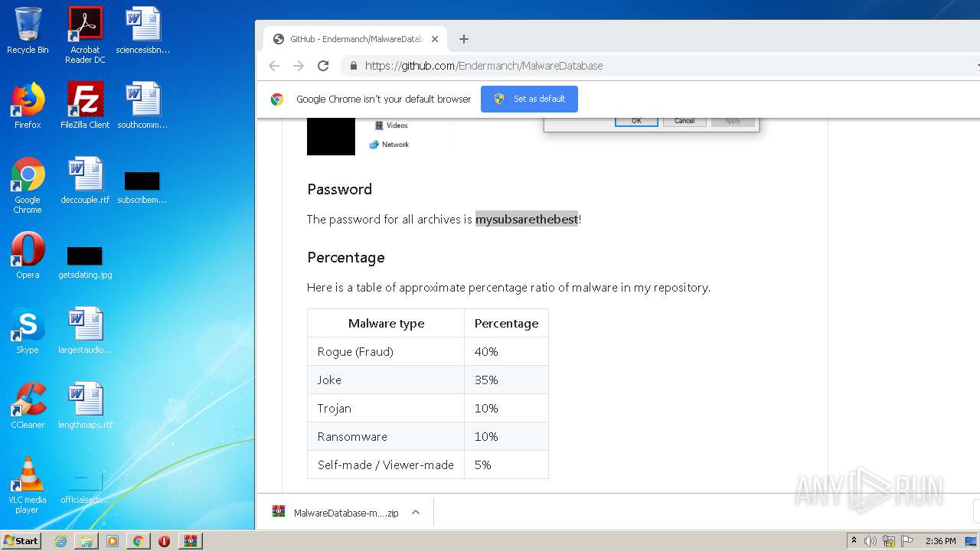Viewport: 980px width, 551px height.
Task: Open the sciencesisbn document on desktop
Action: [142, 31]
